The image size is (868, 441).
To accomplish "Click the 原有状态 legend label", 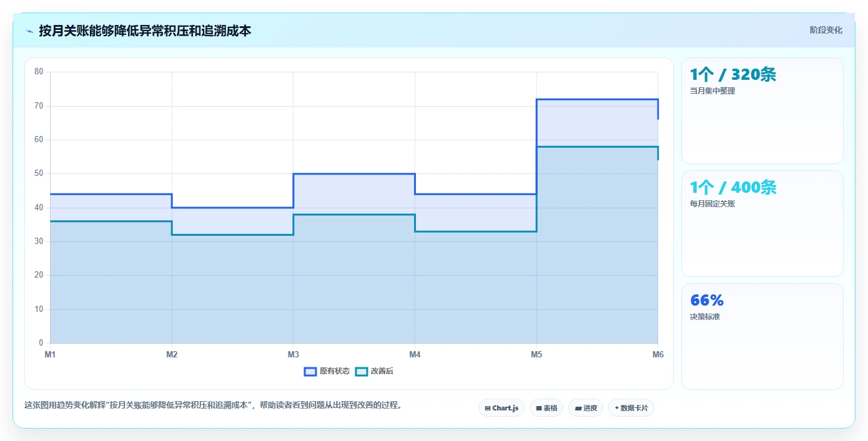I will tap(335, 371).
